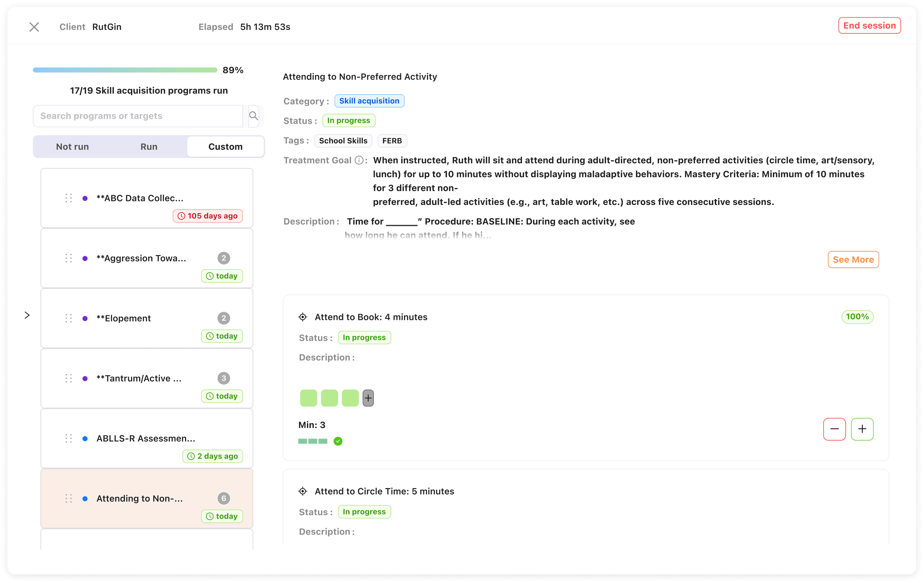
Task: Focus the Search programs or targets field
Action: point(138,116)
